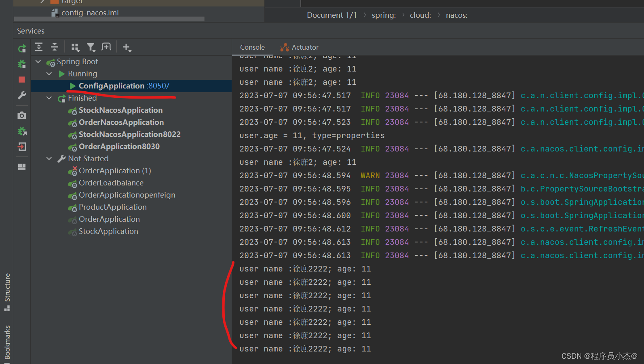Click the camera thread dump icon

(x=22, y=116)
